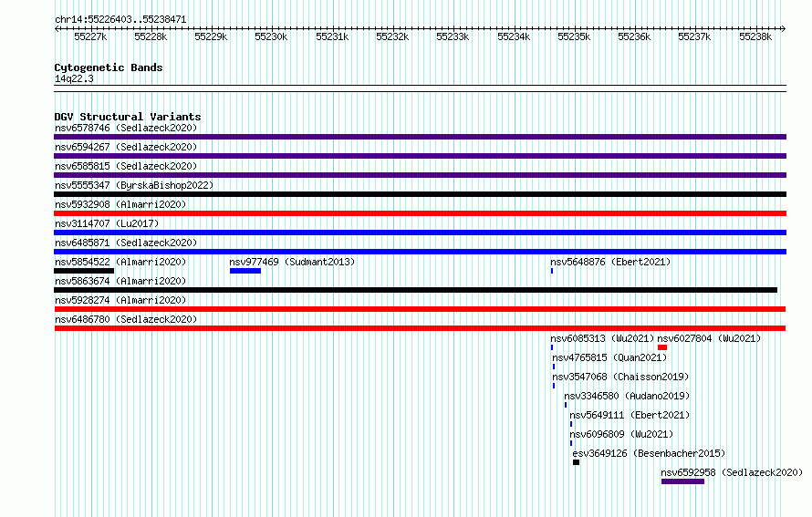Select the tiny blue mark under nsv5648876
The width and height of the screenshot is (812, 517).
[x=552, y=271]
